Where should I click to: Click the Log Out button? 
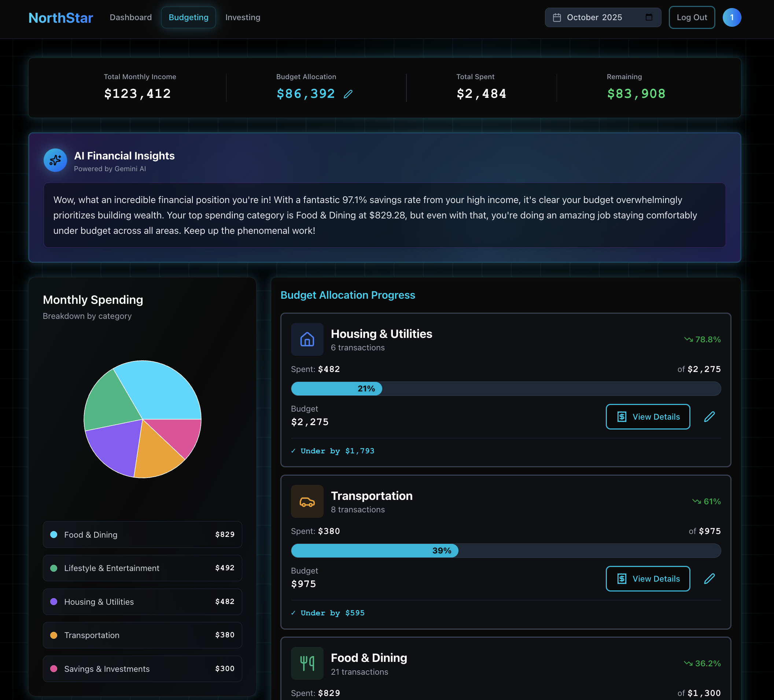coord(692,18)
